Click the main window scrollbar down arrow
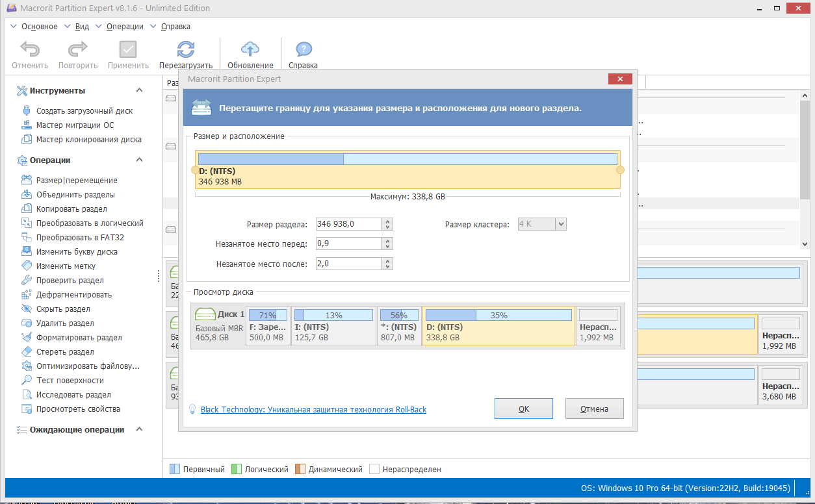The width and height of the screenshot is (815, 504). (x=805, y=244)
